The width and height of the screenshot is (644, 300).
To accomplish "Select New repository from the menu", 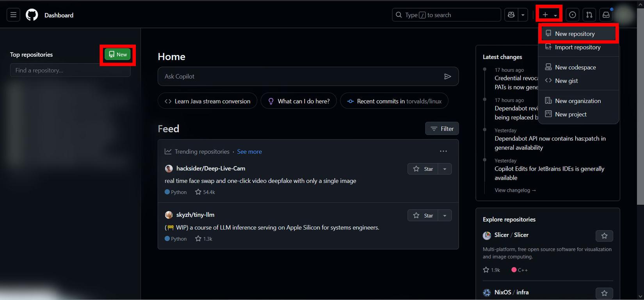I will click(578, 34).
